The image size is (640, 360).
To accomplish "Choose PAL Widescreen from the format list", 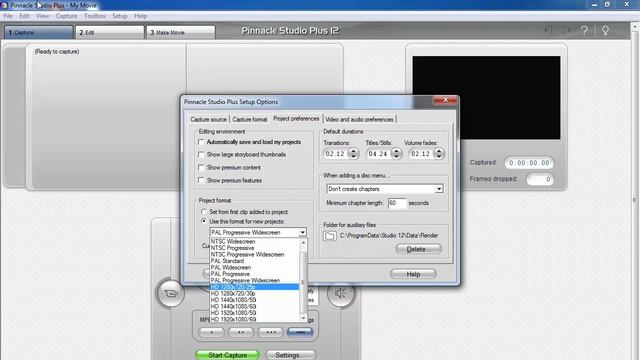I will [255, 267].
